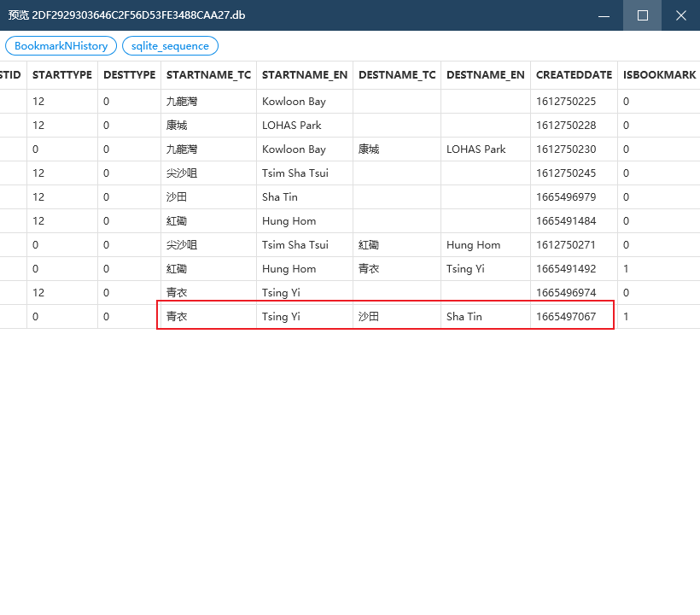
Task: Click the DESTNAME_TC column header
Action: 397,75
